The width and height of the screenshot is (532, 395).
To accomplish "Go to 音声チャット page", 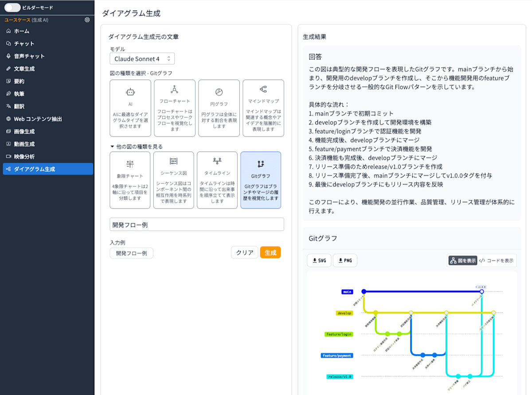I will point(48,56).
